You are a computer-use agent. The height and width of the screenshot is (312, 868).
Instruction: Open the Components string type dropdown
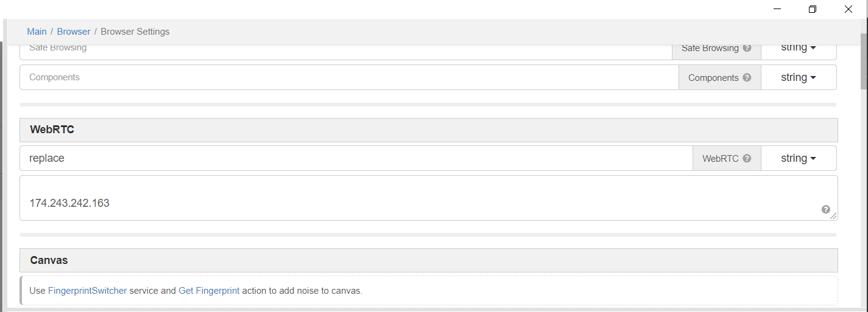[x=798, y=77]
